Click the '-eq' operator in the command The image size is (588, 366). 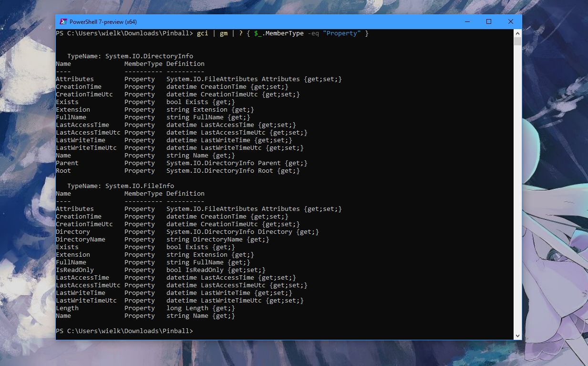point(313,33)
